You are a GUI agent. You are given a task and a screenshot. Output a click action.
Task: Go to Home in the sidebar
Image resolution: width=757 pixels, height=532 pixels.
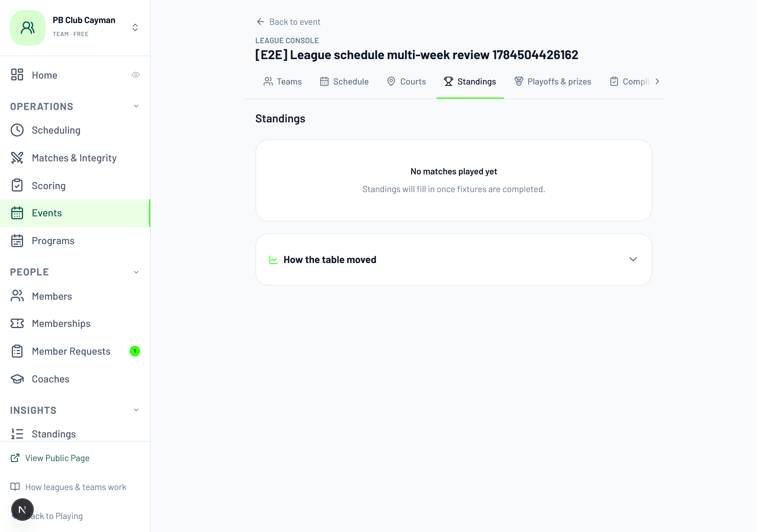click(x=75, y=75)
